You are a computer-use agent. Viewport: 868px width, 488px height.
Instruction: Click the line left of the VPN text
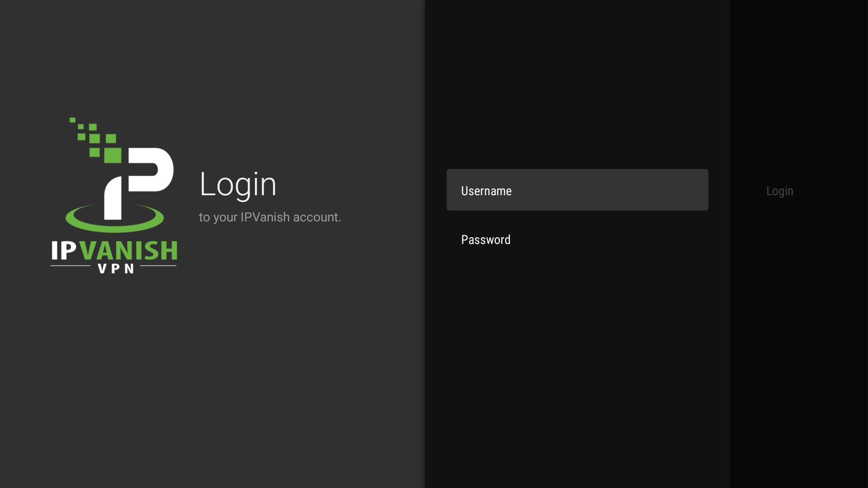coord(71,266)
